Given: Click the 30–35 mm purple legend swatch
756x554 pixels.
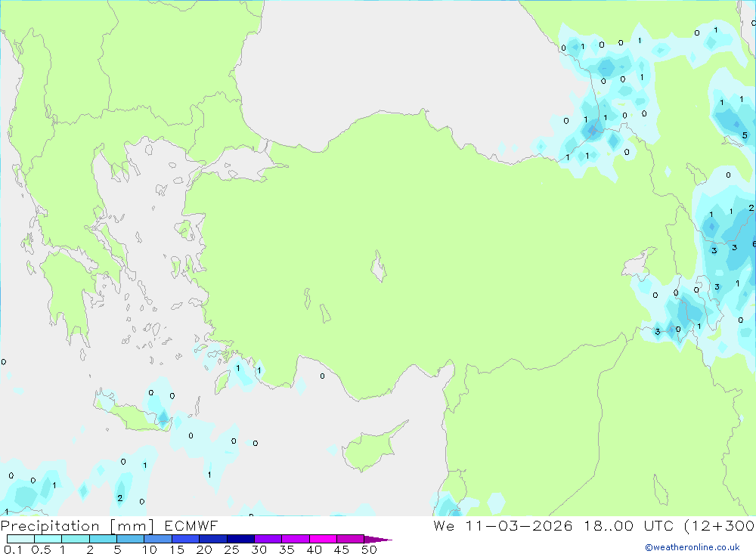Looking at the screenshot, I should coord(268,539).
